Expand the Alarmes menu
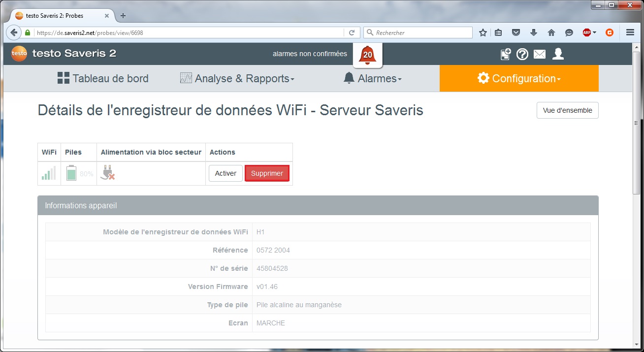The image size is (644, 352). (x=372, y=78)
